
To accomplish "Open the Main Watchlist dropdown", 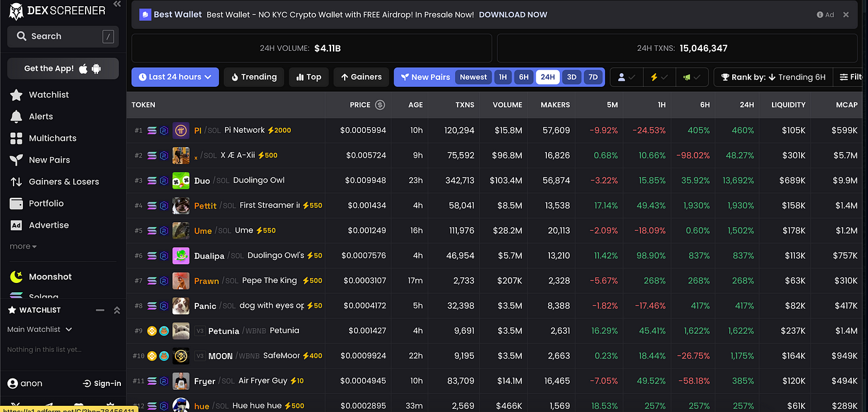I will pyautogui.click(x=40, y=329).
